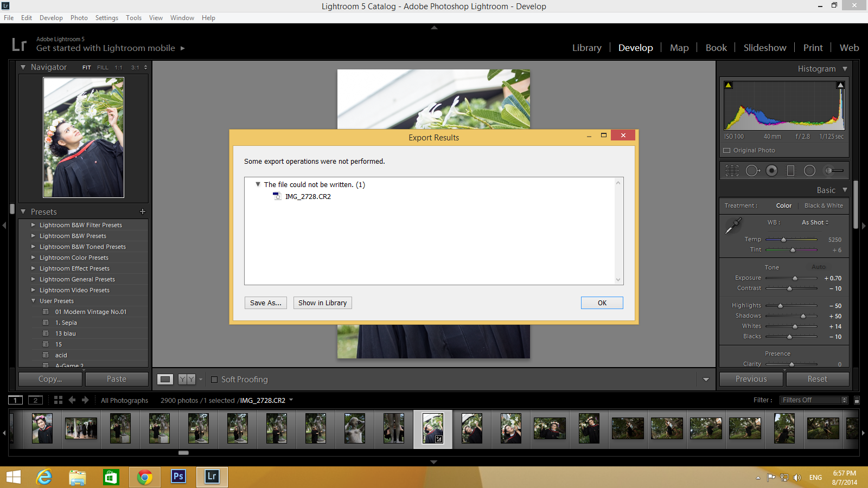Expand Lightroom Color Presets folder
868x488 pixels.
[33, 257]
